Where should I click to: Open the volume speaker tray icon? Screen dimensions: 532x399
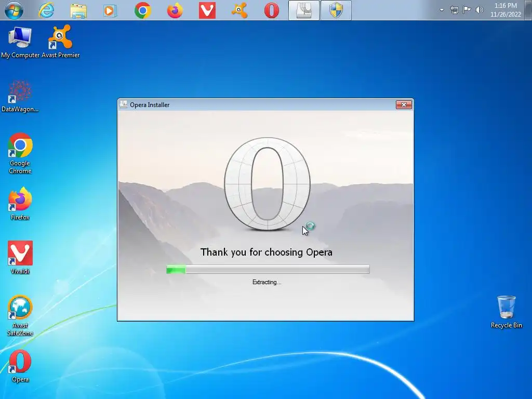[x=480, y=10]
